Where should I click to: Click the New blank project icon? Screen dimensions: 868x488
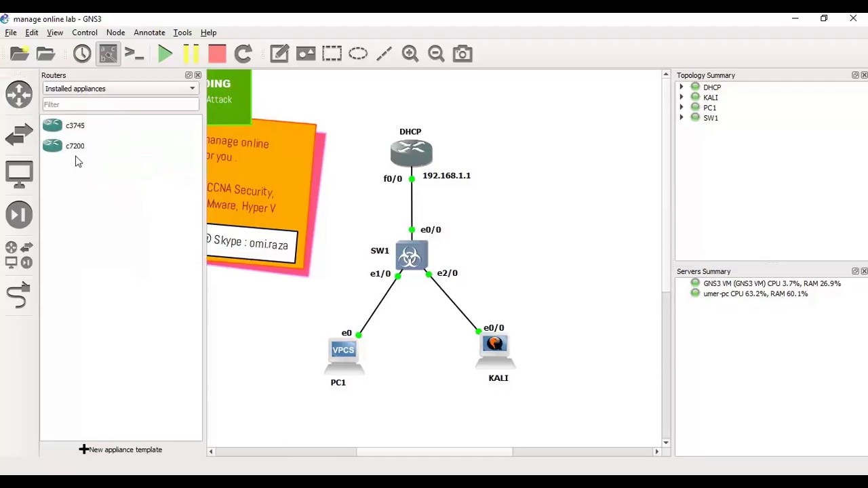click(20, 54)
